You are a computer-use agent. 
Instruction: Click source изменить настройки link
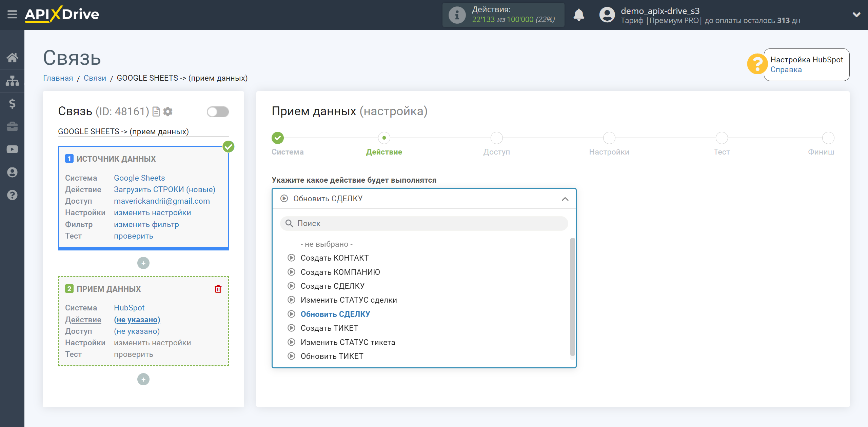coord(152,212)
